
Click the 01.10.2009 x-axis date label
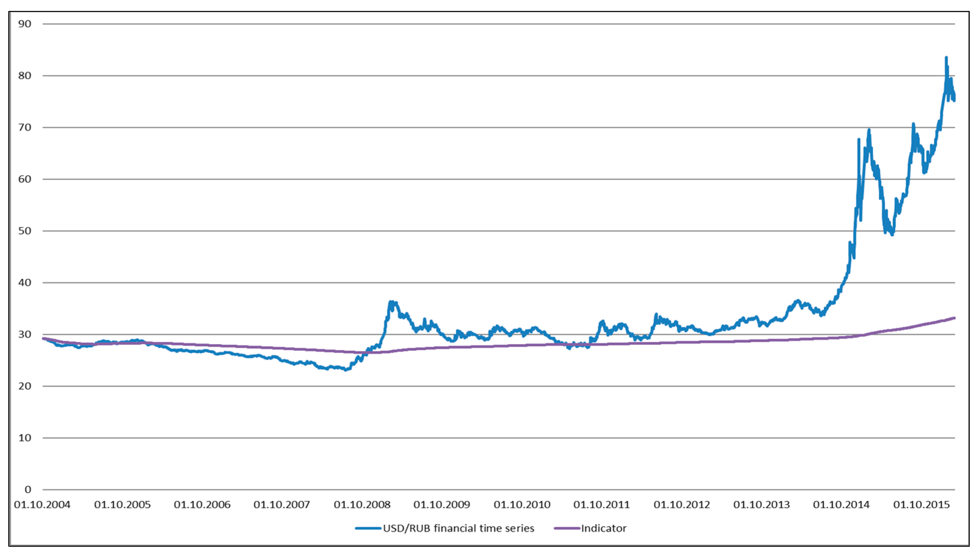pyautogui.click(x=441, y=505)
